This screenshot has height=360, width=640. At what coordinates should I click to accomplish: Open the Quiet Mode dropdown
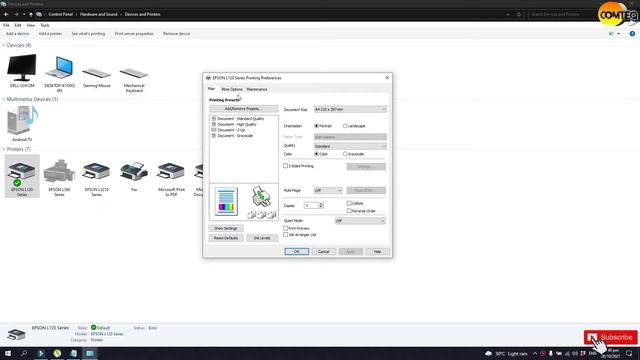click(360, 221)
